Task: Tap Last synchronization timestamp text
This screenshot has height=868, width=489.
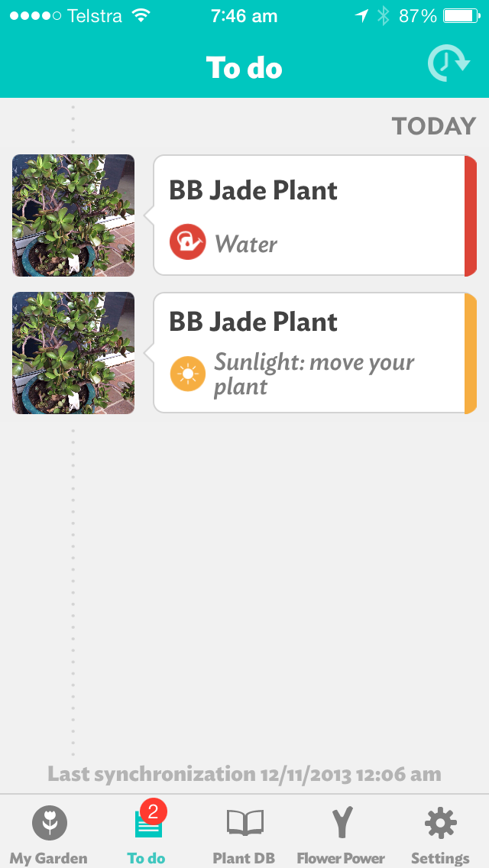Action: pyautogui.click(x=244, y=774)
